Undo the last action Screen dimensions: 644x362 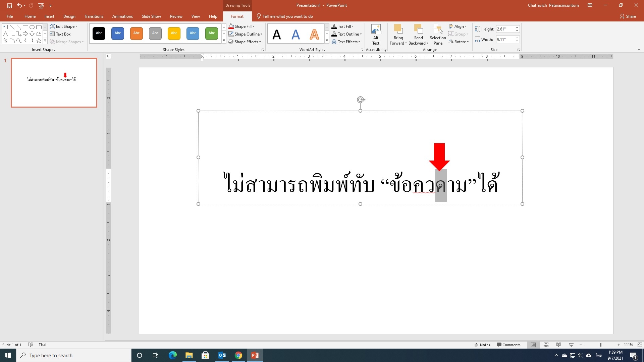point(19,5)
